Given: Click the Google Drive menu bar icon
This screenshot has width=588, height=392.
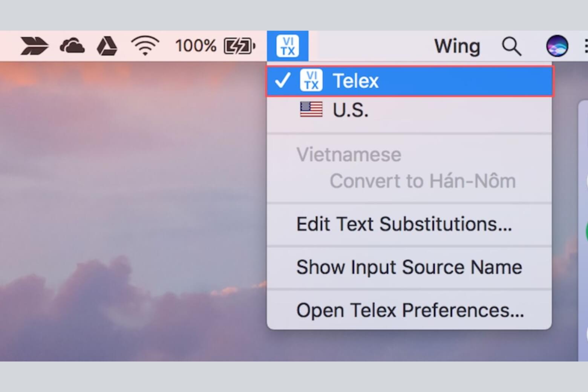Looking at the screenshot, I should point(107,46).
